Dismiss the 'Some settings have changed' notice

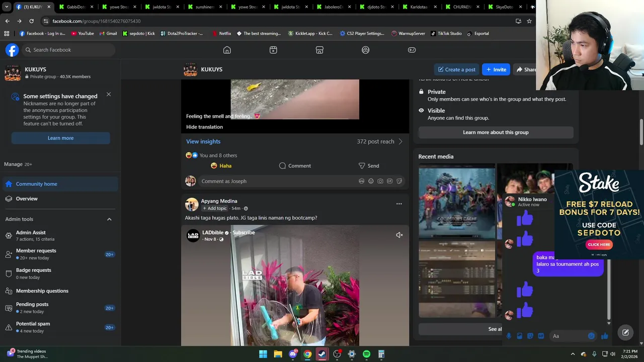[x=109, y=94]
